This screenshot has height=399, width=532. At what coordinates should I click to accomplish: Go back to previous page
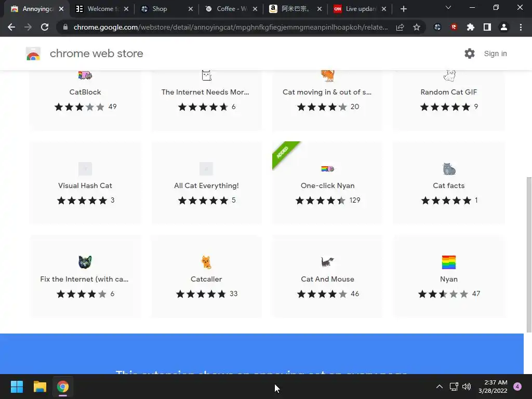(x=11, y=27)
